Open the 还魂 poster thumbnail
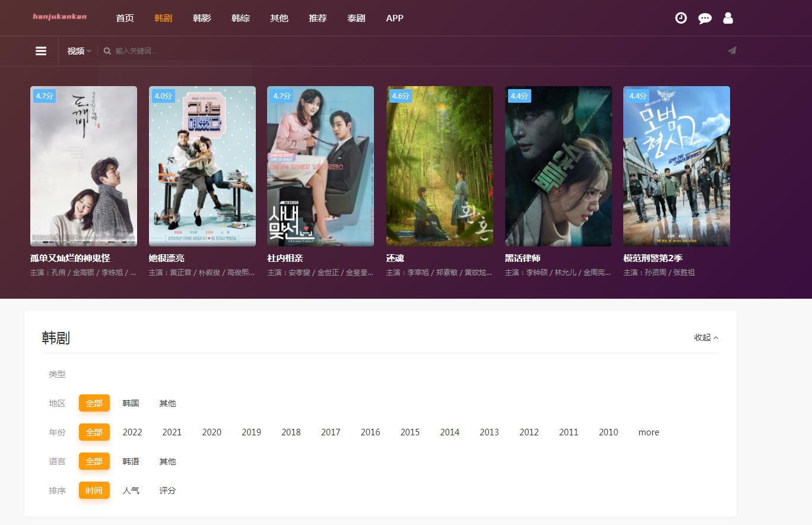This screenshot has height=525, width=812. 440,166
